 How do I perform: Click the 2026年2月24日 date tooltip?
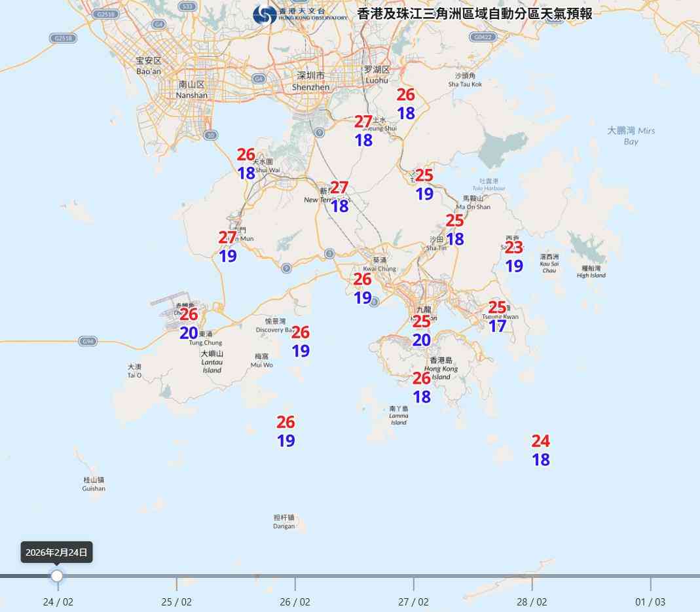point(56,552)
